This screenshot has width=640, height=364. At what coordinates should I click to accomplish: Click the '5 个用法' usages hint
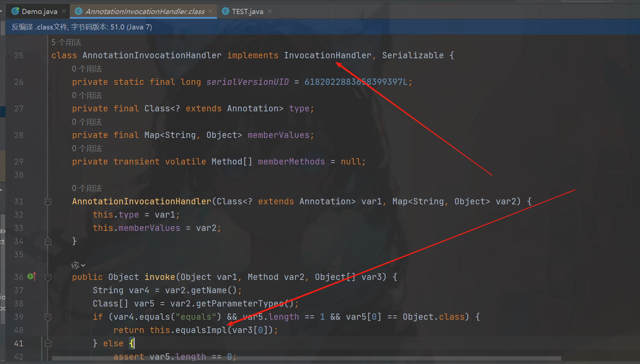66,42
